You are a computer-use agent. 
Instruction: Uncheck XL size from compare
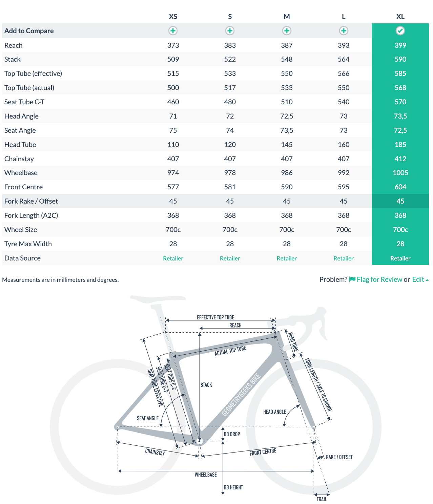400,31
